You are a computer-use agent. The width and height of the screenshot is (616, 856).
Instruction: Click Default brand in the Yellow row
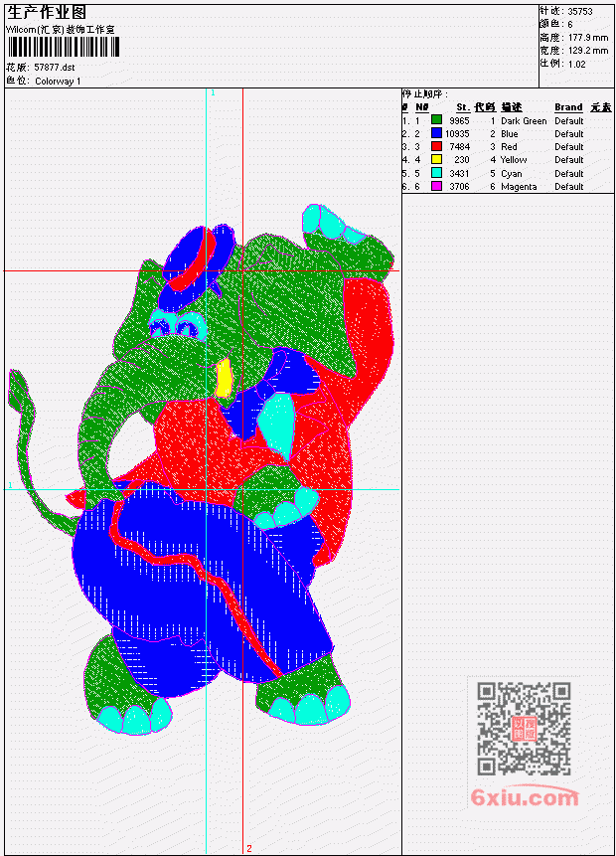569,160
